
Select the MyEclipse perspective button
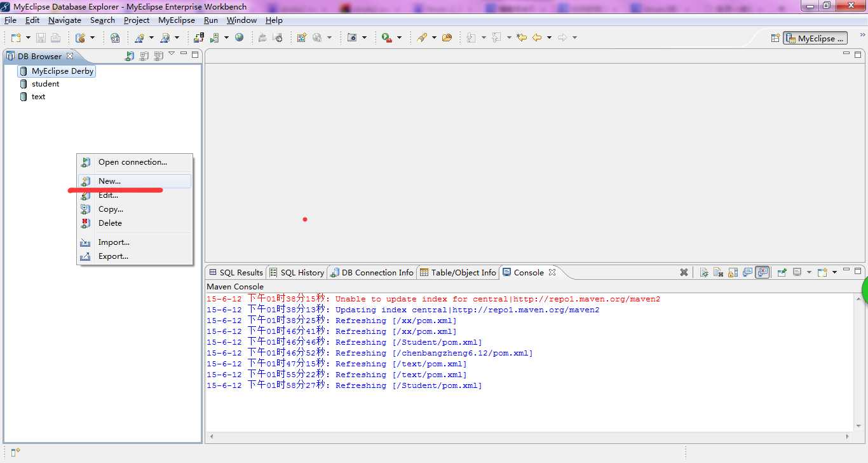coord(815,38)
